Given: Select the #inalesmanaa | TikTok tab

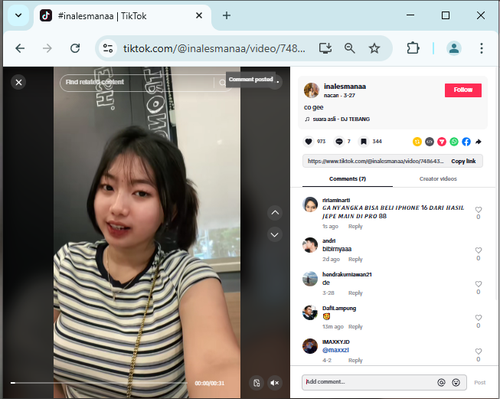Looking at the screenshot, I should (123, 16).
